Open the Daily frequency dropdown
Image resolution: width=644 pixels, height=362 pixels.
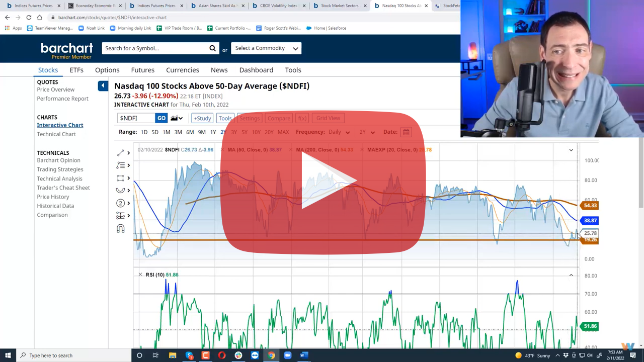(x=339, y=132)
